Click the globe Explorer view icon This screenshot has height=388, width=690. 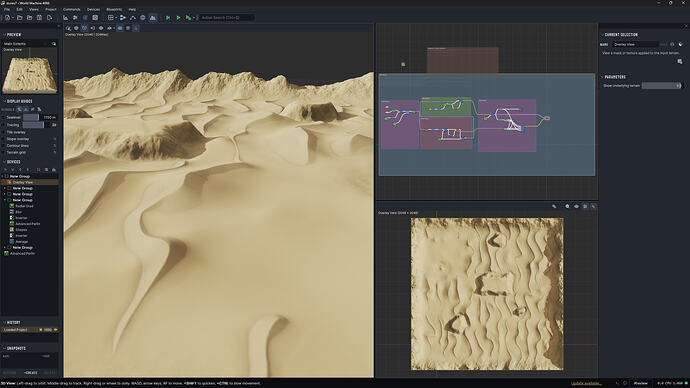(x=143, y=18)
